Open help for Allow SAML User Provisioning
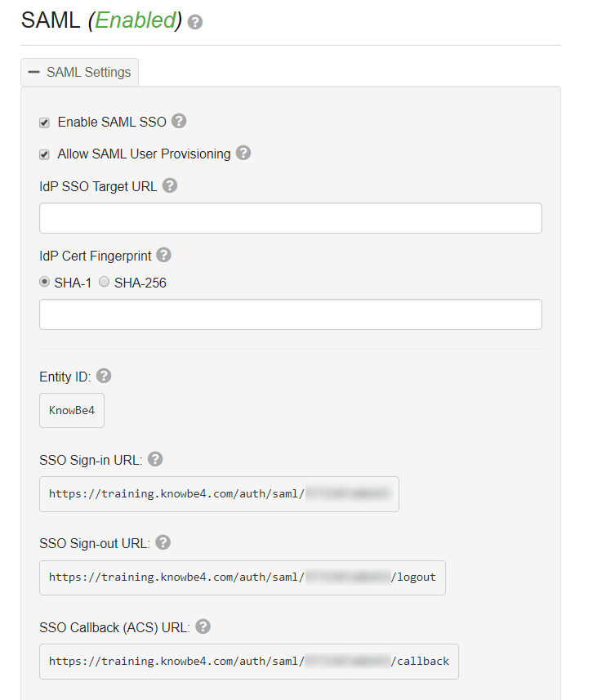This screenshot has height=700, width=615. click(x=243, y=153)
